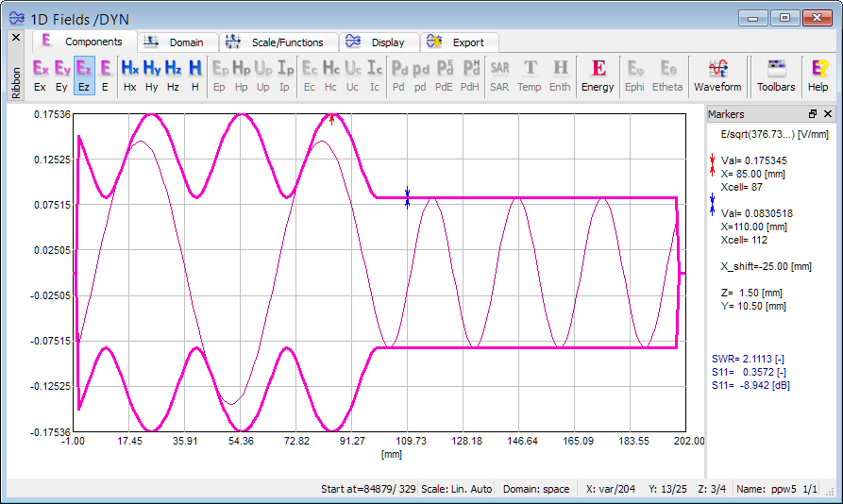Open the Help button

(818, 75)
